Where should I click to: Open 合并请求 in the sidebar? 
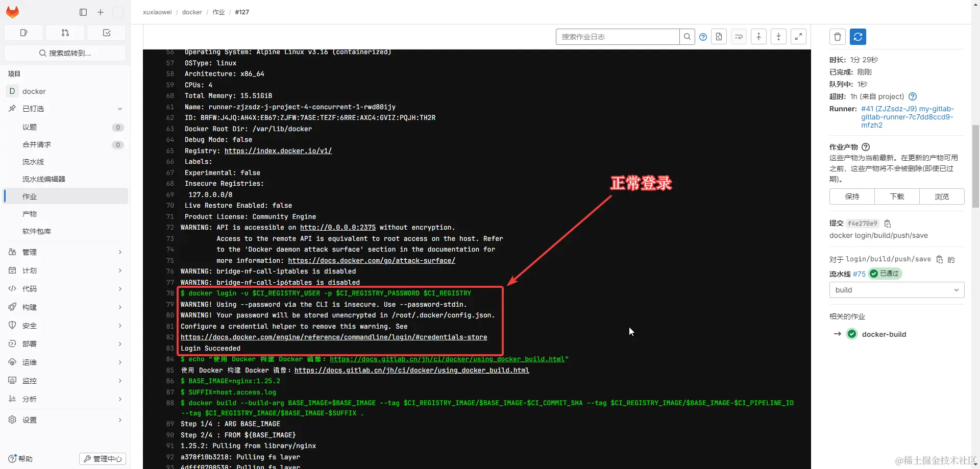66,144
